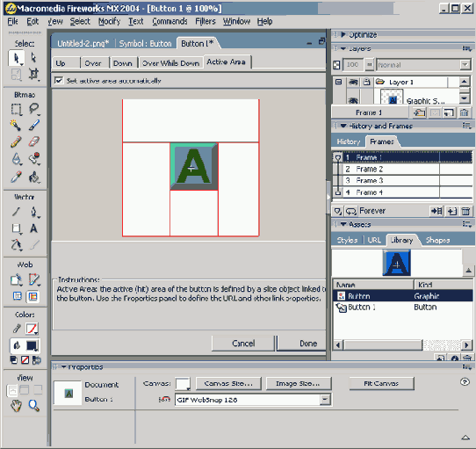Screen dimensions: 476x449
Task: Click the Canvas Size button
Action: [228, 384]
